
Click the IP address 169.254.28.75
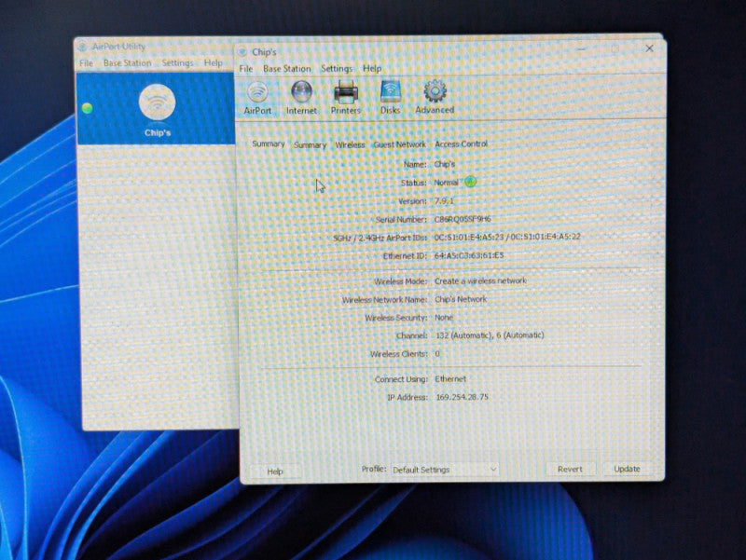coord(462,397)
